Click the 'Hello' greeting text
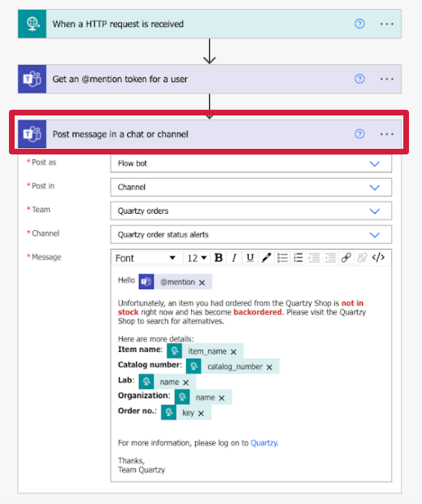Screen dimensions: 422x504 [x=126, y=280]
